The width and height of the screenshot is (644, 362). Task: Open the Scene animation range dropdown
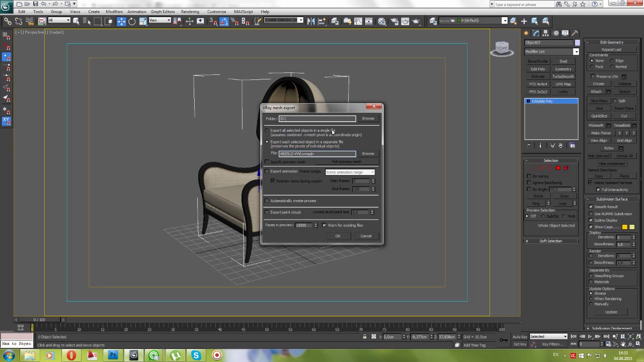pyautogui.click(x=350, y=172)
